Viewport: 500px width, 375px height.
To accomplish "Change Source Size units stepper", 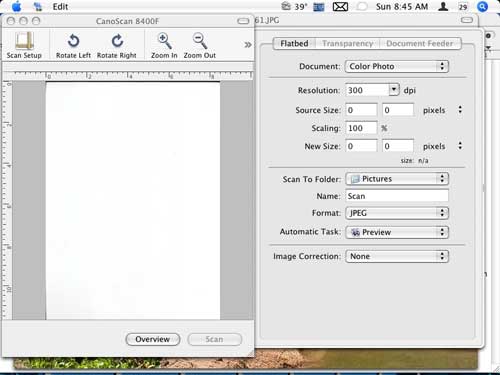I will point(460,110).
